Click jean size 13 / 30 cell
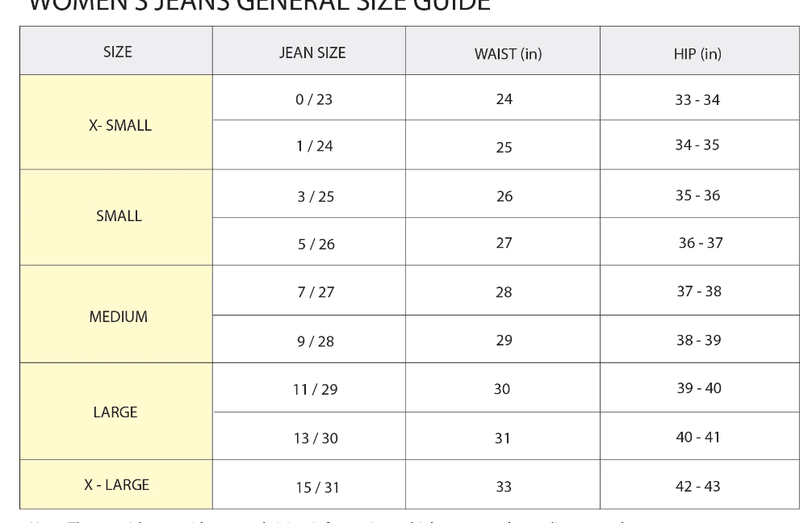 (315, 438)
